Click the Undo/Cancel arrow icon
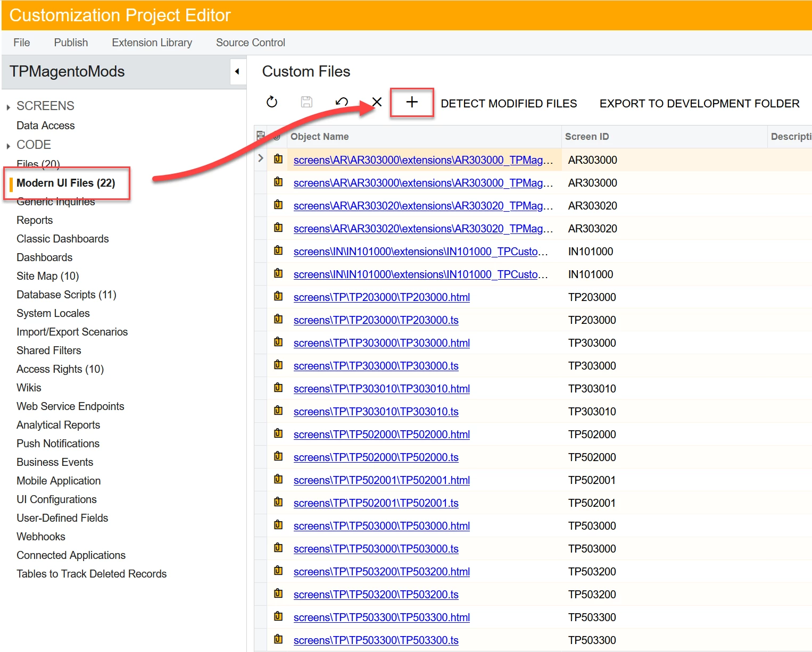Image resolution: width=812 pixels, height=652 pixels. coord(342,102)
